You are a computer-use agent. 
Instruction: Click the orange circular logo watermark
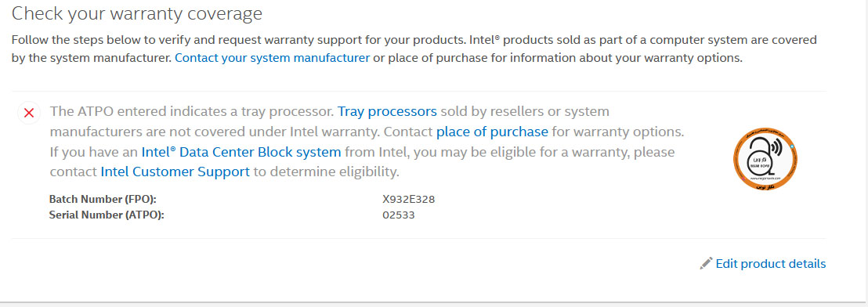[765, 159]
